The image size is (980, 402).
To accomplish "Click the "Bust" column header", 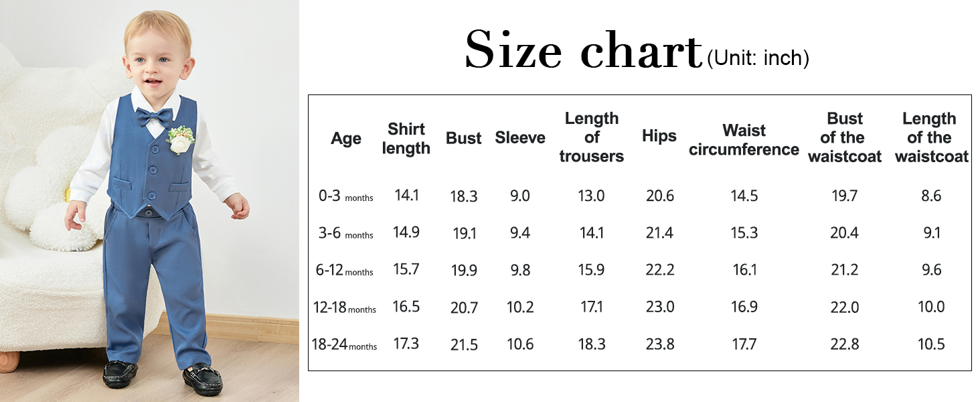I will (464, 138).
